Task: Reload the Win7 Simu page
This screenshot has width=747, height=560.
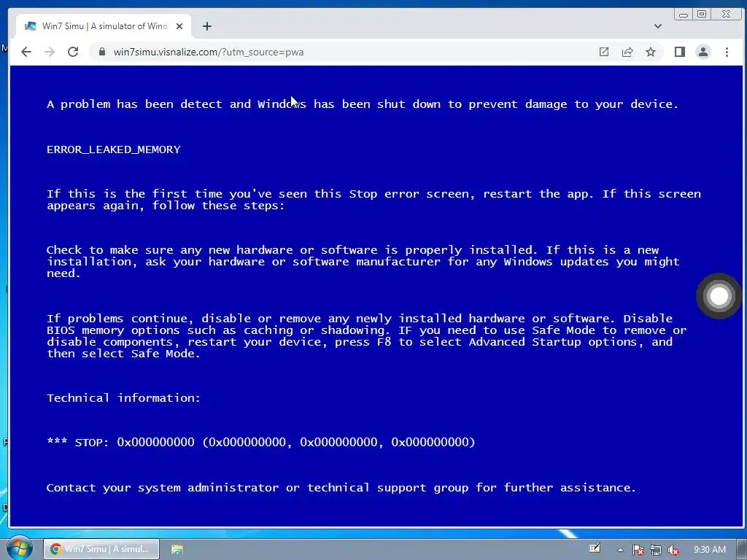Action: click(73, 52)
